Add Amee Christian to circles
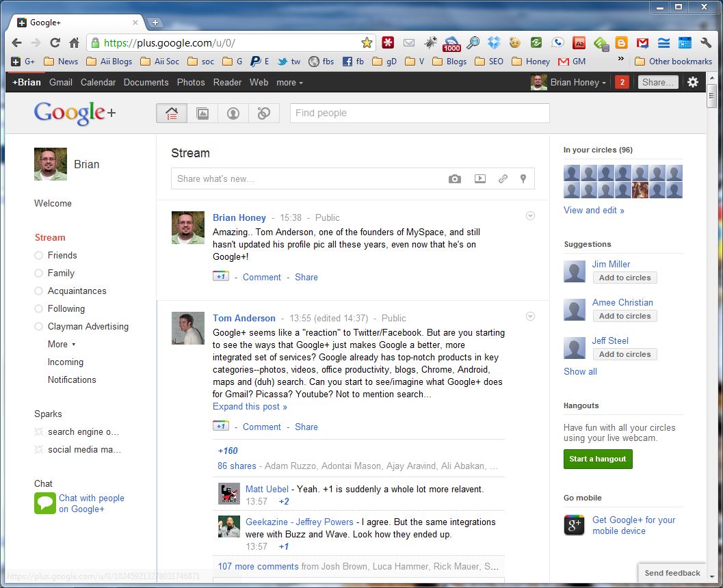 pos(625,316)
